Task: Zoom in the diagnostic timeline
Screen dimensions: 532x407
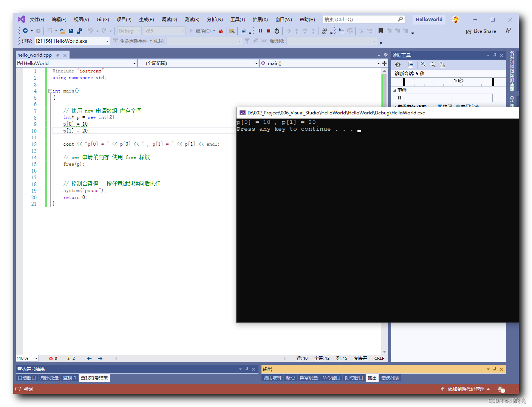Action: click(x=423, y=65)
